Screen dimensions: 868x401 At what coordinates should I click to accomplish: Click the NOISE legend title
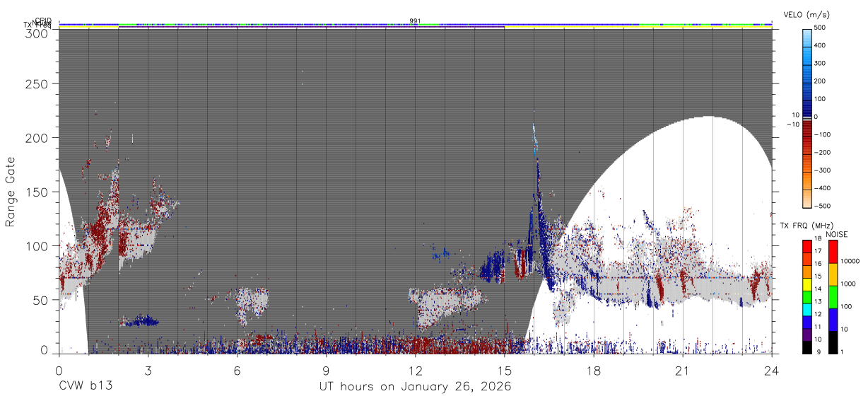[838, 234]
